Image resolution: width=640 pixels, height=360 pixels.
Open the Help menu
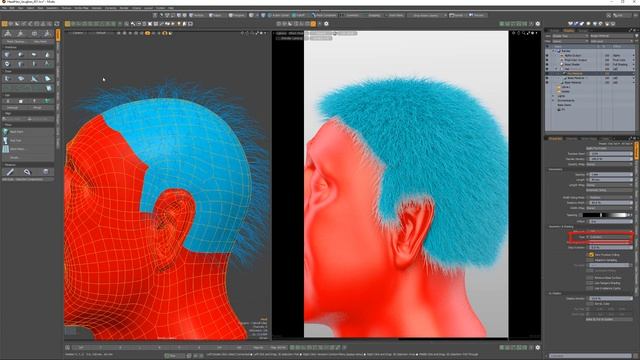click(171, 8)
